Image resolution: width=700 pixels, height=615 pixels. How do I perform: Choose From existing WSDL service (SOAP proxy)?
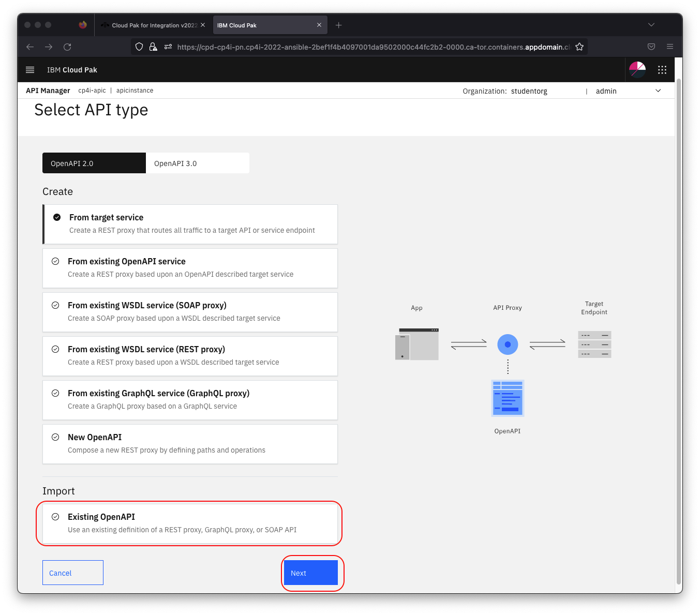[x=190, y=312]
